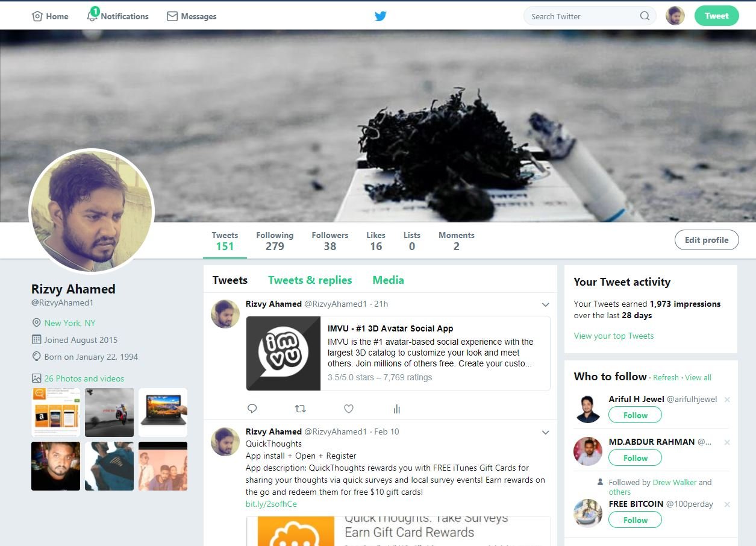This screenshot has width=756, height=546.
Task: Like the IMVU tweet with the heart icon
Action: point(349,409)
